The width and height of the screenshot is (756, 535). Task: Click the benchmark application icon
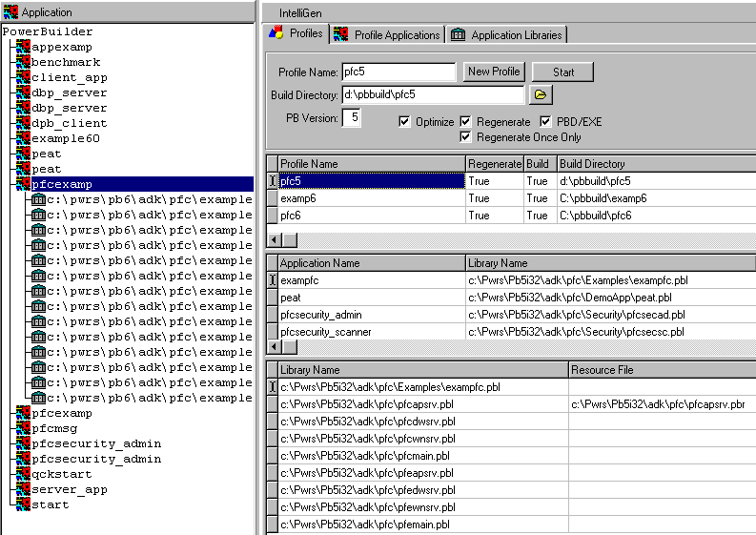[23, 62]
